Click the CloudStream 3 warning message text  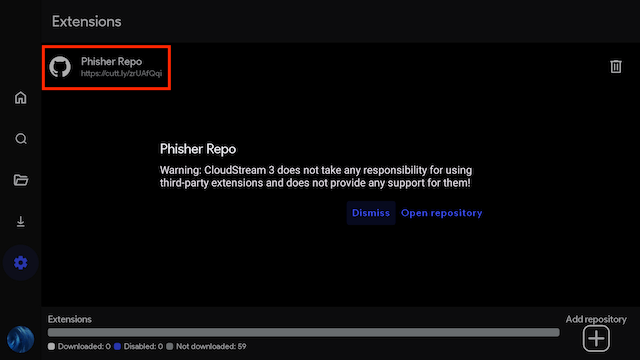tap(316, 176)
